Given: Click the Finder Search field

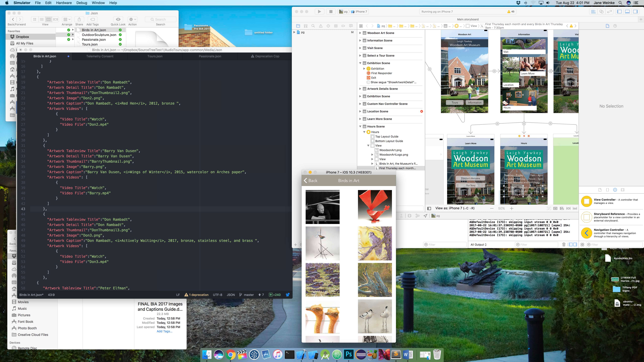Looking at the screenshot, I should (x=160, y=19).
